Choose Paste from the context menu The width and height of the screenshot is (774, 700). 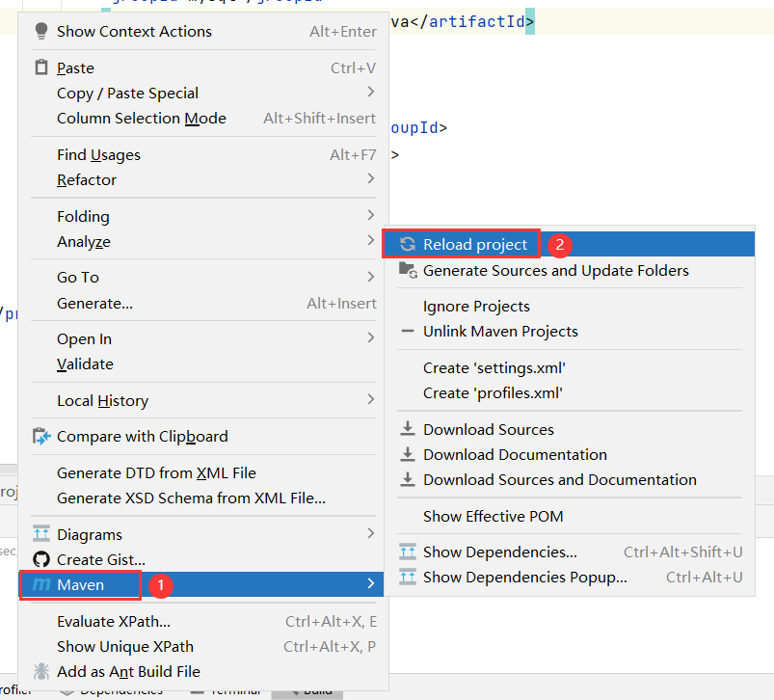click(203, 67)
